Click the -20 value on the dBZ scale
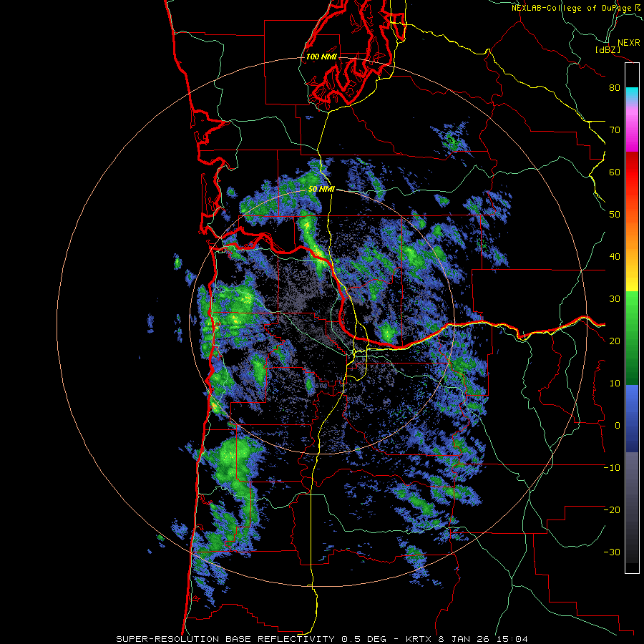Screen dimensions: 644x644 pyautogui.click(x=612, y=509)
